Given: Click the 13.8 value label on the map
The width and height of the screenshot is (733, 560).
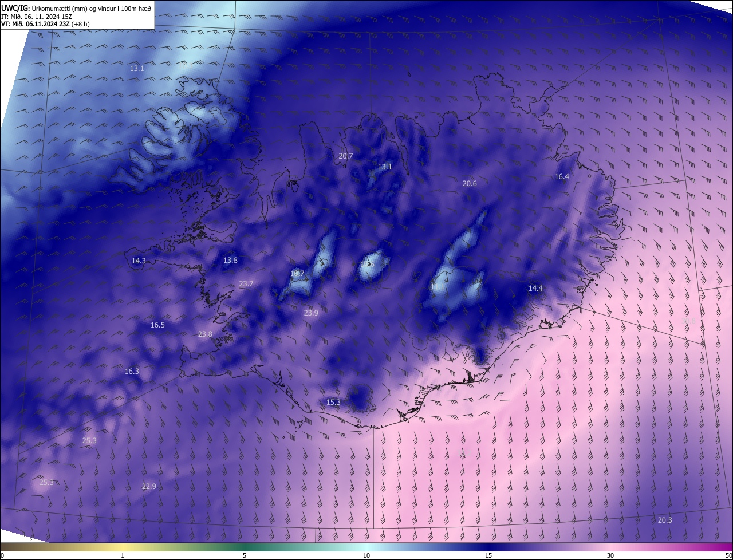Looking at the screenshot, I should tap(230, 260).
